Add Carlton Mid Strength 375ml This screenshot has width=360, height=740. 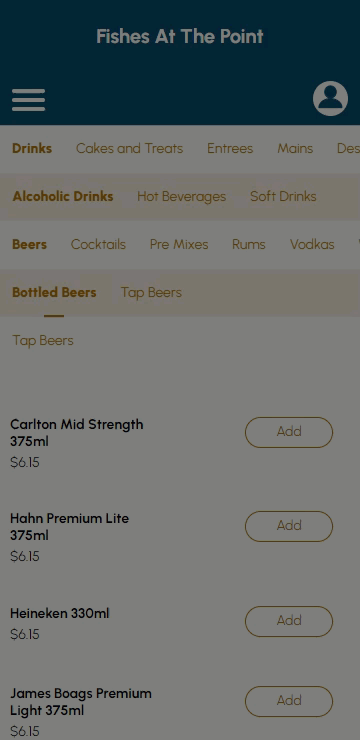point(289,432)
